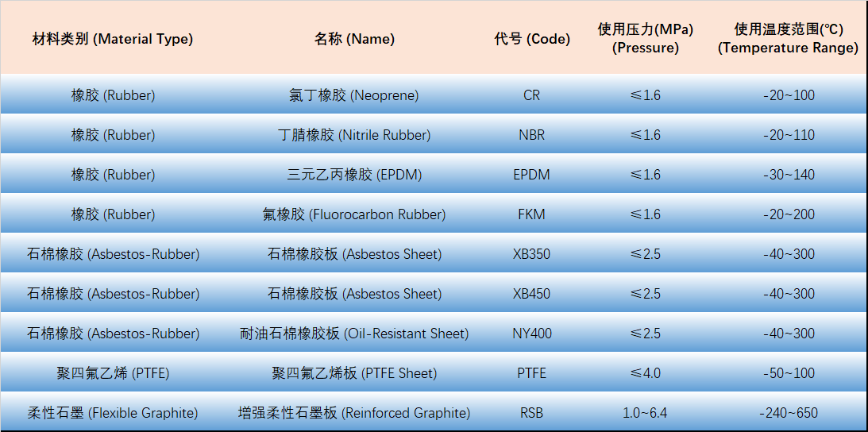The width and height of the screenshot is (868, 432).
Task: Click the Code column header
Action: click(532, 39)
